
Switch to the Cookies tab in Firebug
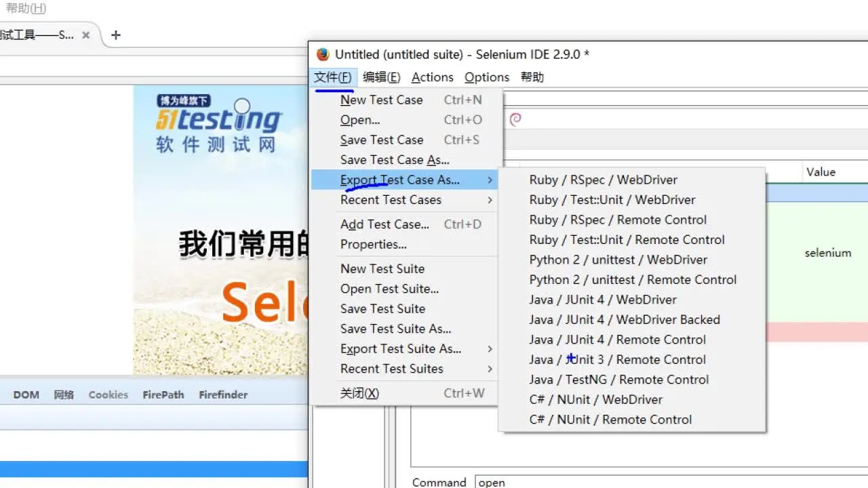coord(108,394)
